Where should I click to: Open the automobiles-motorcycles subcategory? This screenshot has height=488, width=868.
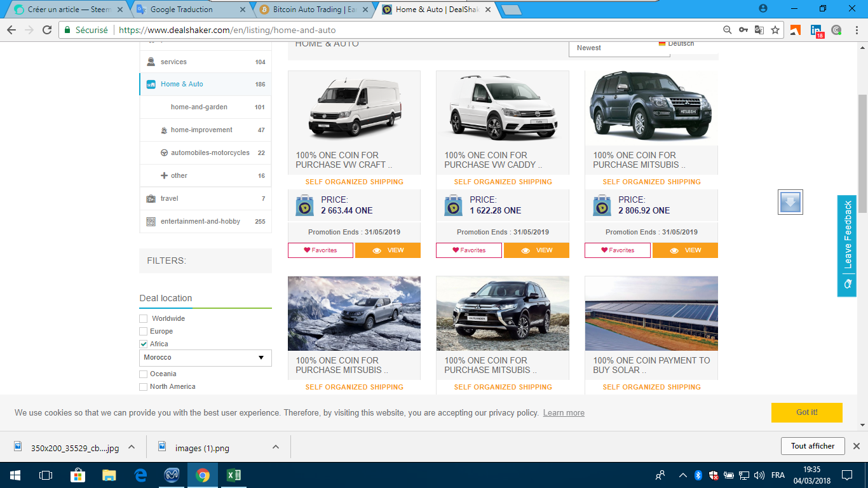click(x=205, y=152)
